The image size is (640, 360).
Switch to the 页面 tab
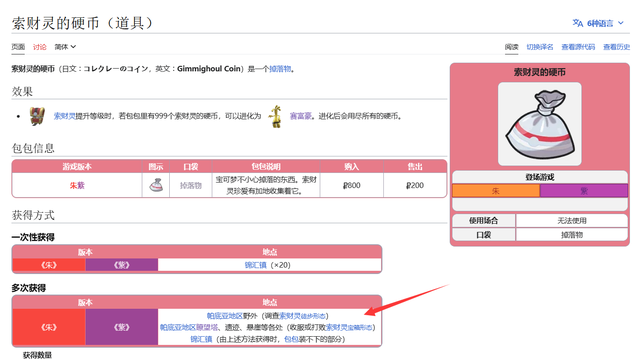[18, 47]
